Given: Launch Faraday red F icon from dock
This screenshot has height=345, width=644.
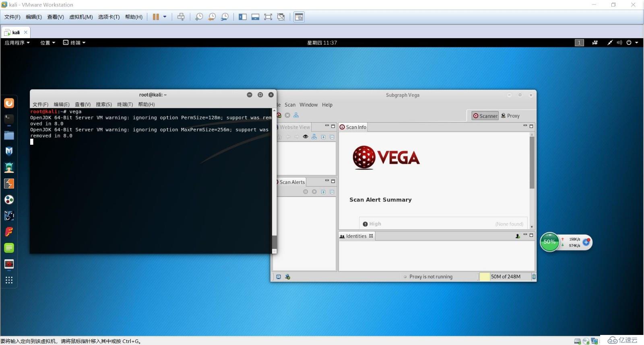Looking at the screenshot, I should click(x=9, y=232).
